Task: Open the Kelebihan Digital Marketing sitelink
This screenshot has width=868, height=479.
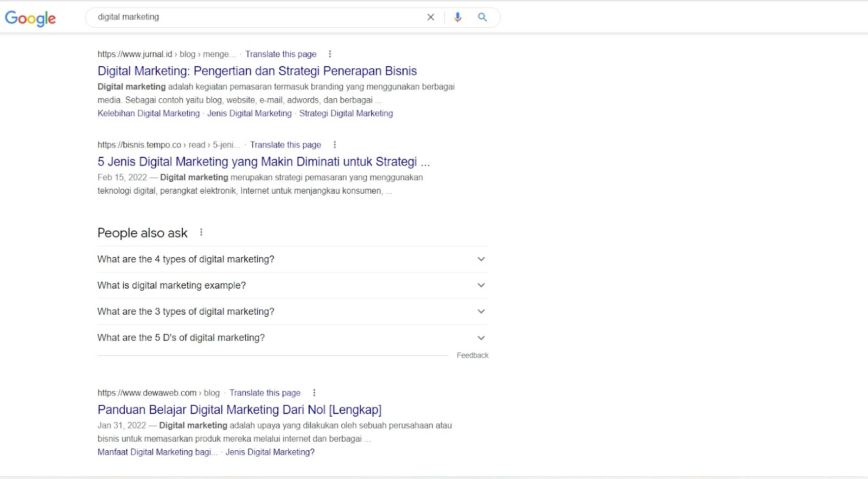Action: pos(149,113)
